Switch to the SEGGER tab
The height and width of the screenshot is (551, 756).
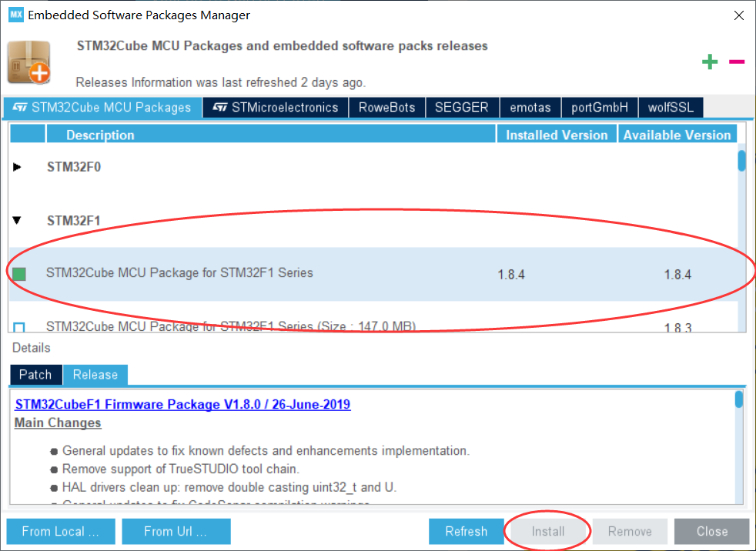click(463, 108)
